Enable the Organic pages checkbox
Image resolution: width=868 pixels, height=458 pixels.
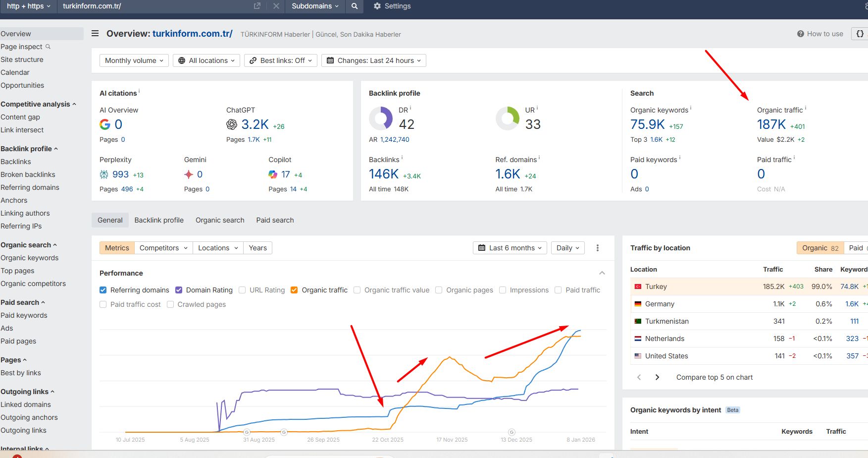pyautogui.click(x=439, y=290)
